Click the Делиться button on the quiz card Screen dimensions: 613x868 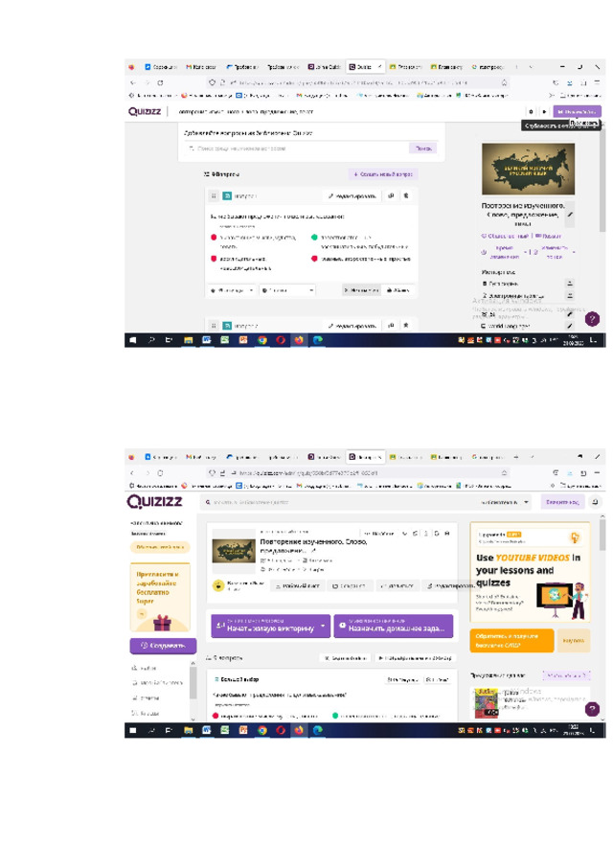397,585
